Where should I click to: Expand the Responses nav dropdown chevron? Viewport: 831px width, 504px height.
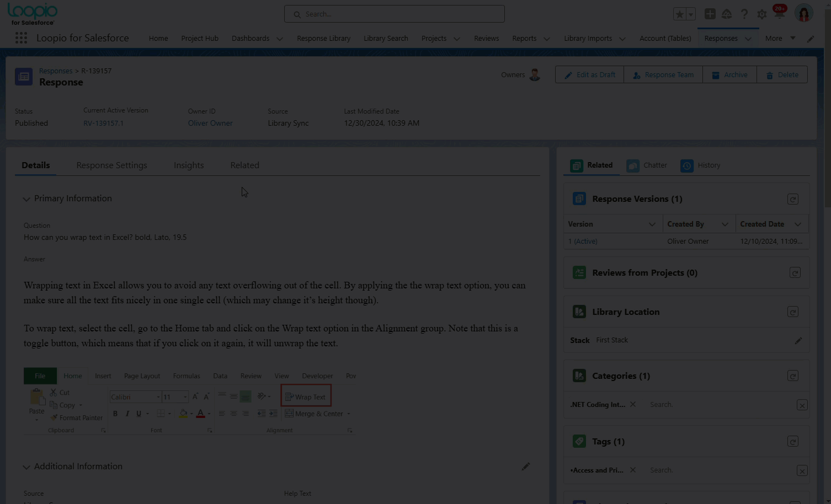pyautogui.click(x=748, y=39)
